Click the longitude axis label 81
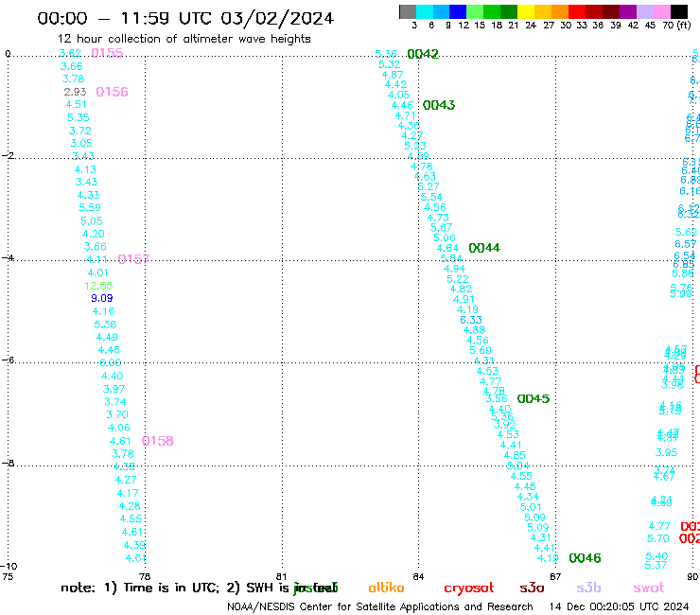Viewport: 700px width, 615px height. coord(281,577)
